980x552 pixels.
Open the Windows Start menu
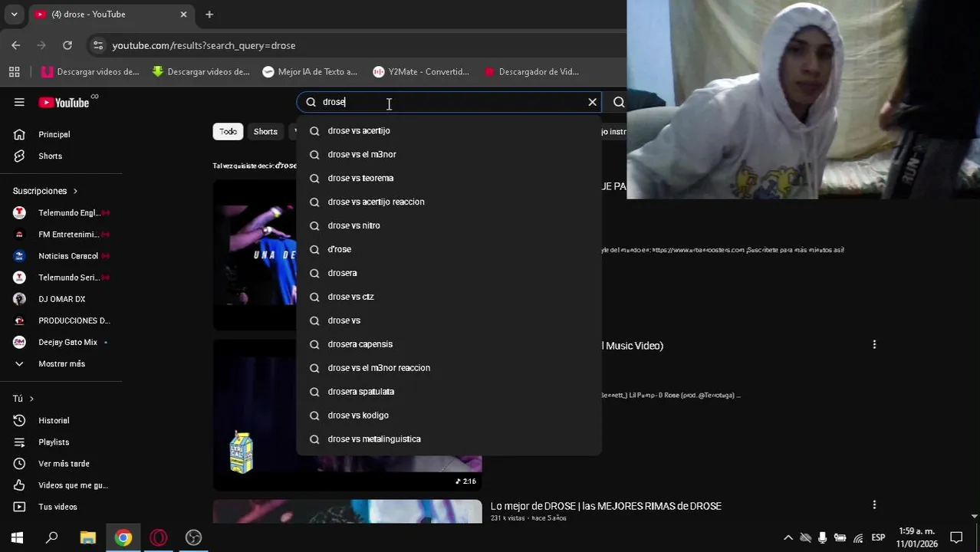[17, 537]
